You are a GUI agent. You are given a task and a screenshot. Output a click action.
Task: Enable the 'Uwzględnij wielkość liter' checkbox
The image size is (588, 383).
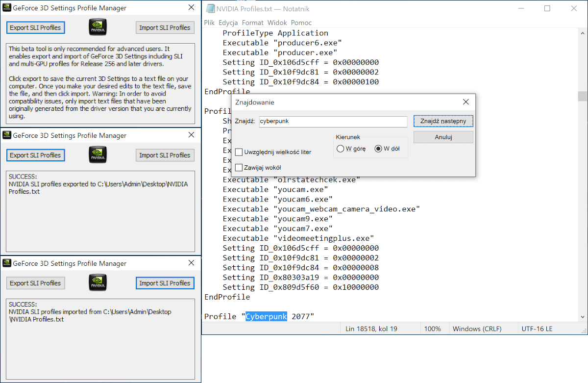point(239,152)
